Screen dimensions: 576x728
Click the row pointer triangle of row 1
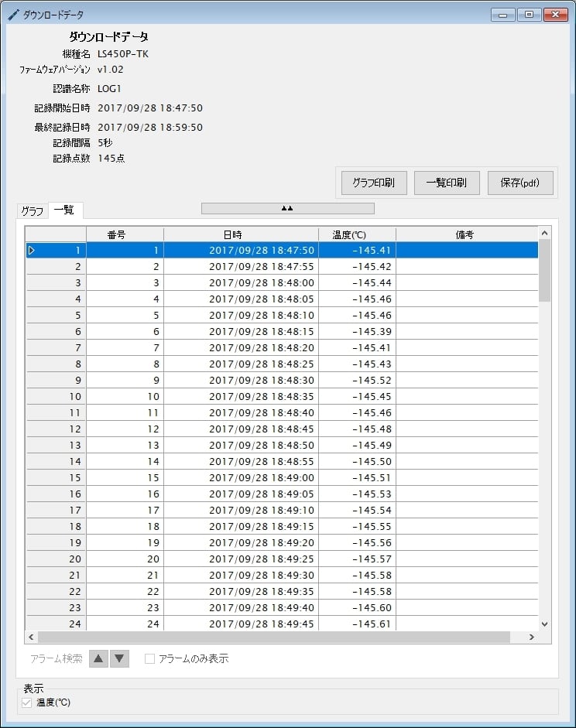click(32, 251)
